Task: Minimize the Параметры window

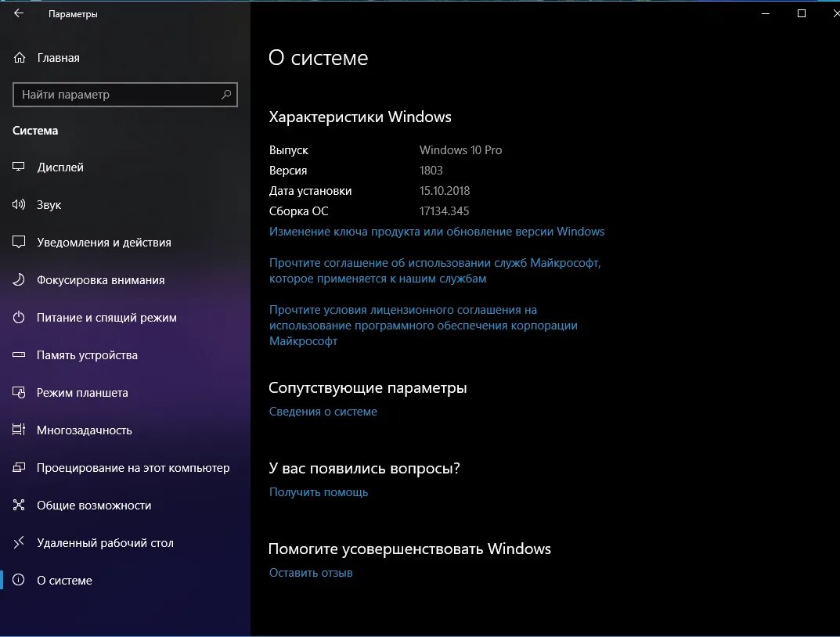Action: (x=766, y=13)
